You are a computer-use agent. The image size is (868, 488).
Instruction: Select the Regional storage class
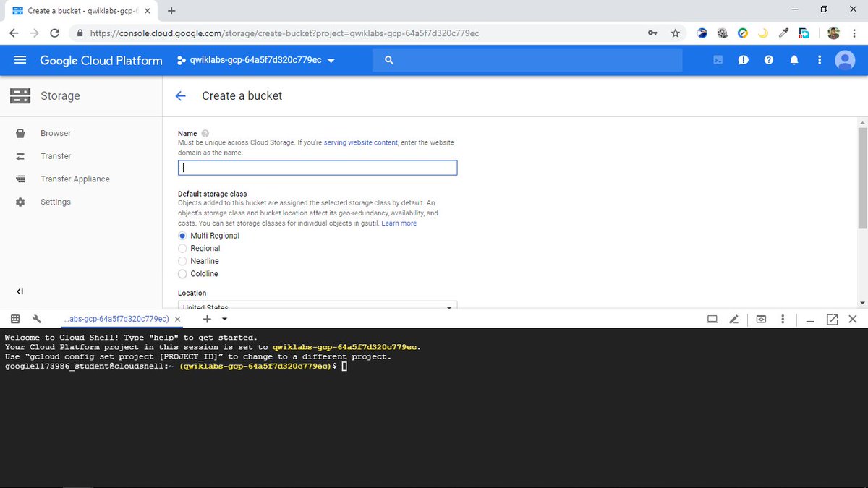pyautogui.click(x=182, y=248)
